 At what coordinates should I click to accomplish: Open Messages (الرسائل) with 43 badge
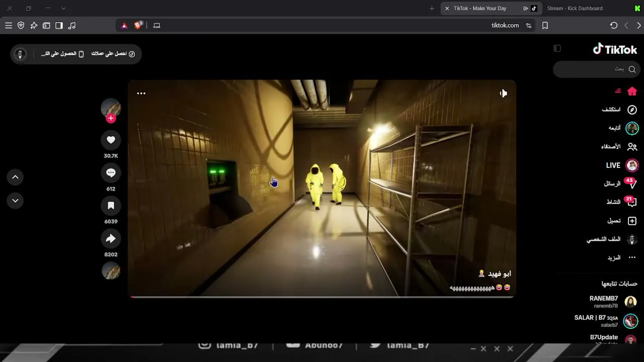tap(620, 184)
